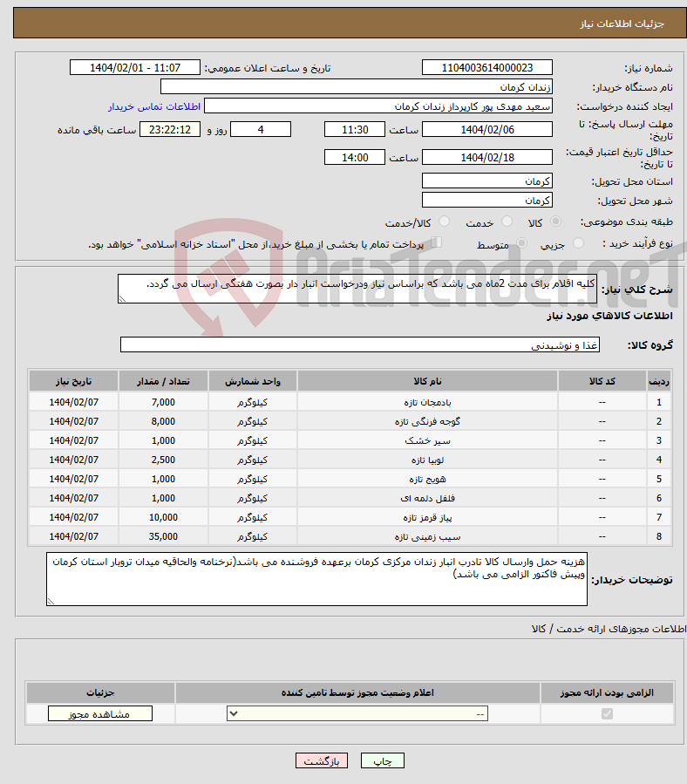
Task: Click the description textarea resize handle
Action: point(122,299)
